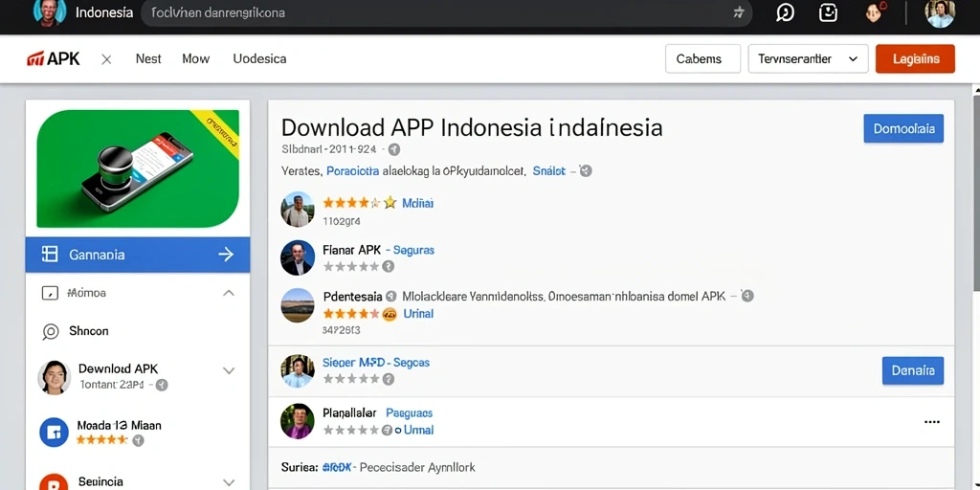Open the profile picture at top right
Image resolution: width=980 pixels, height=490 pixels.
pyautogui.click(x=940, y=13)
